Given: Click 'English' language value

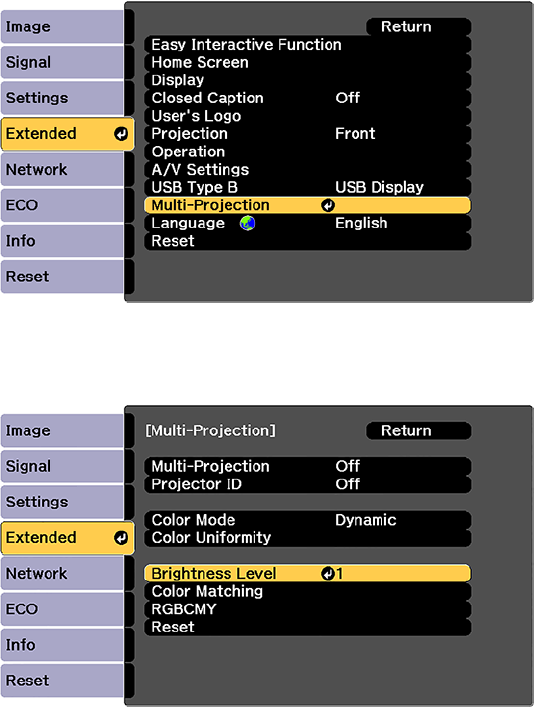Looking at the screenshot, I should (x=361, y=224).
